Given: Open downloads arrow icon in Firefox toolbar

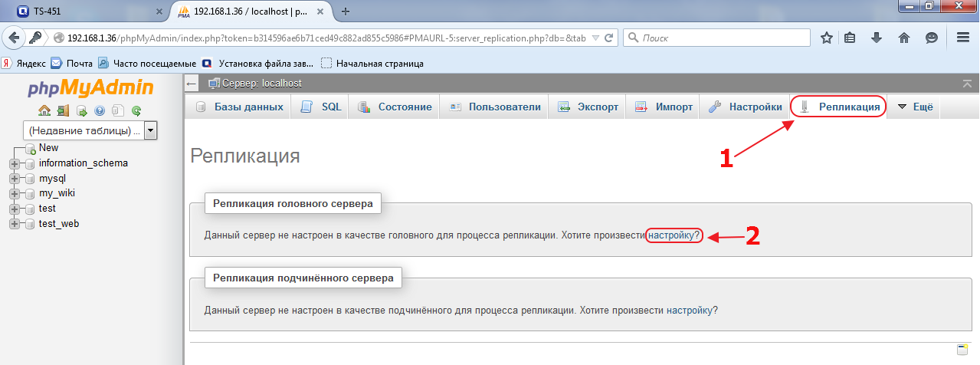Looking at the screenshot, I should pos(877,38).
